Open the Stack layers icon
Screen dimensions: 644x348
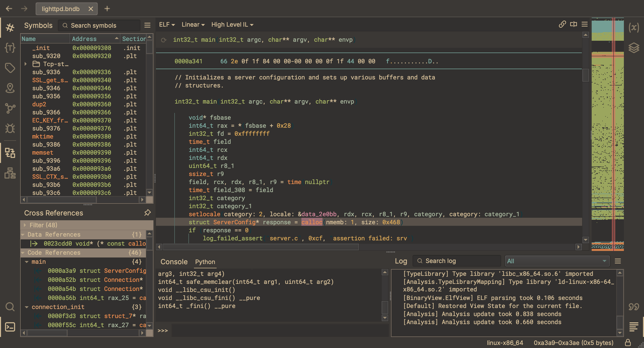(x=634, y=48)
